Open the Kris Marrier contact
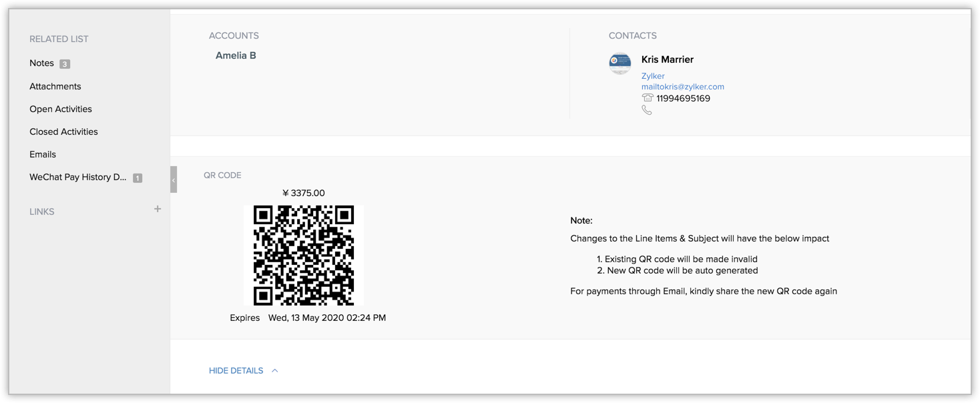The image size is (980, 403). [x=668, y=59]
